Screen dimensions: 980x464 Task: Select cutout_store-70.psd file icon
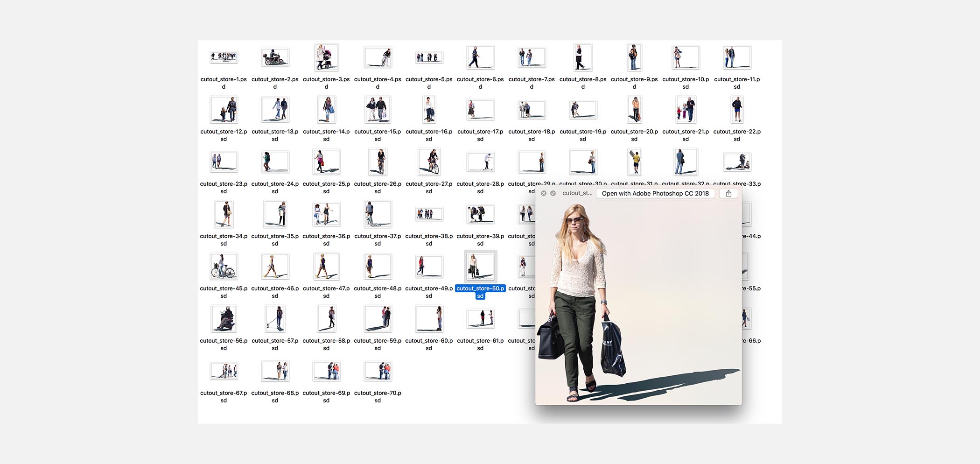[378, 371]
